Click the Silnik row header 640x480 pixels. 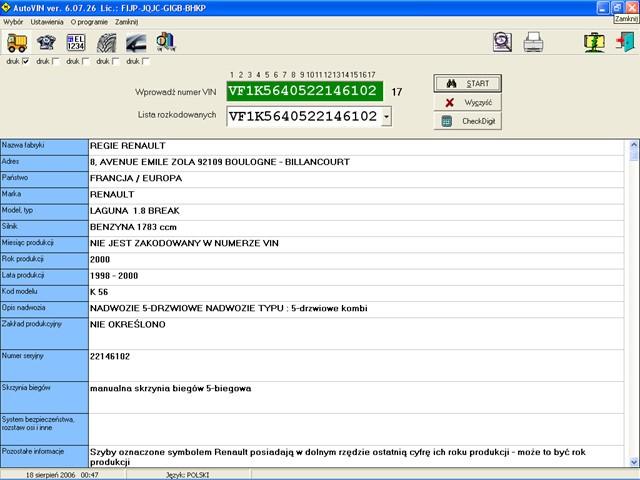click(44, 228)
